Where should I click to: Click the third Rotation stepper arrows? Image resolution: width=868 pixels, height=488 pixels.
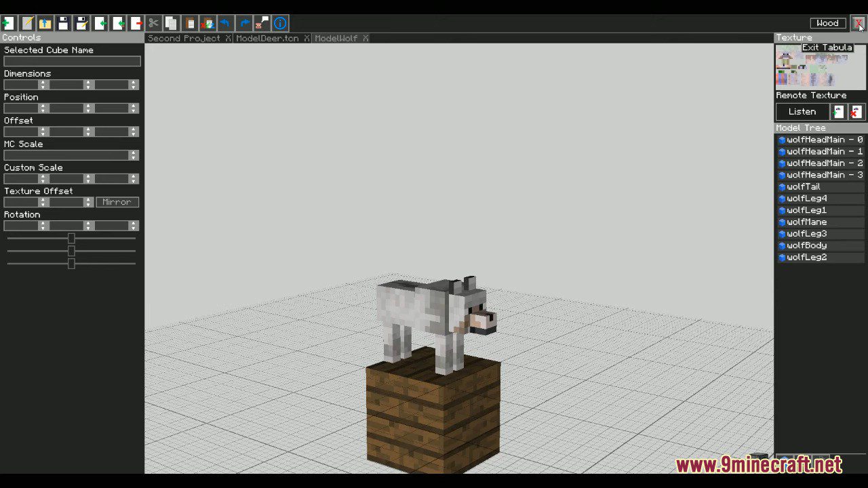coord(134,226)
